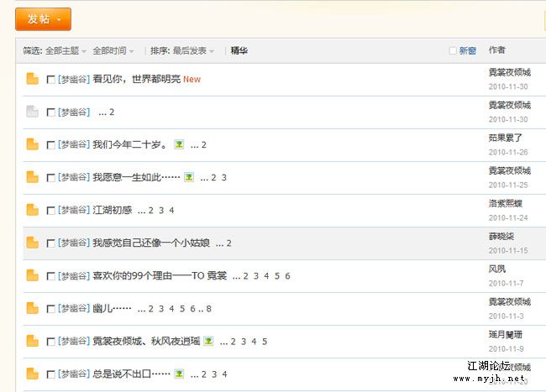Click [梦幽谷] category tag on 幽儿 row

[x=74, y=308]
